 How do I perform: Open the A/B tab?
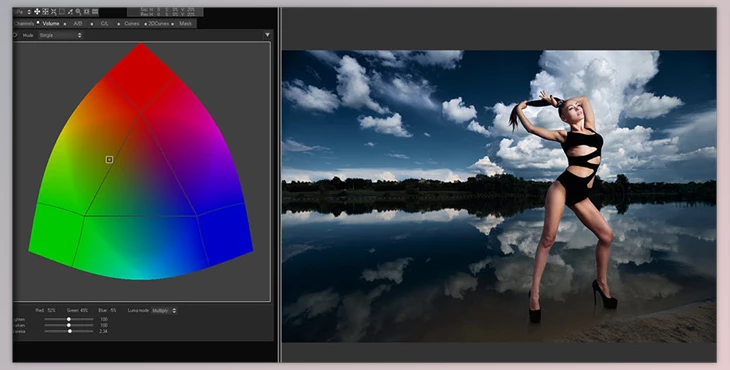[x=78, y=23]
